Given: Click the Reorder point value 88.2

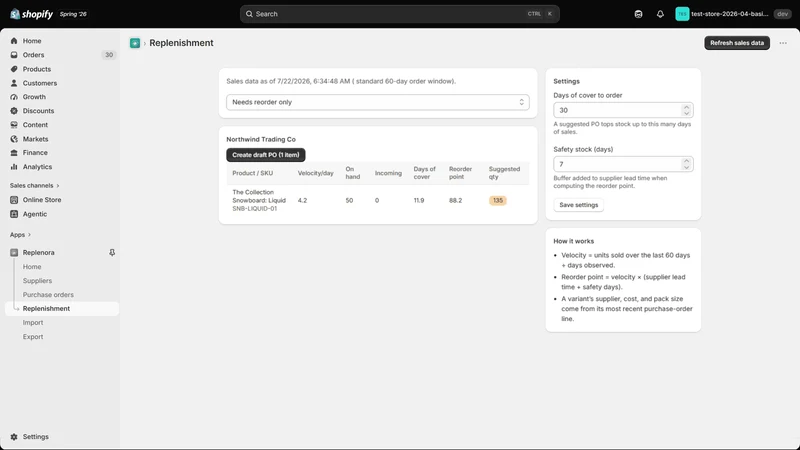Looking at the screenshot, I should point(456,201).
